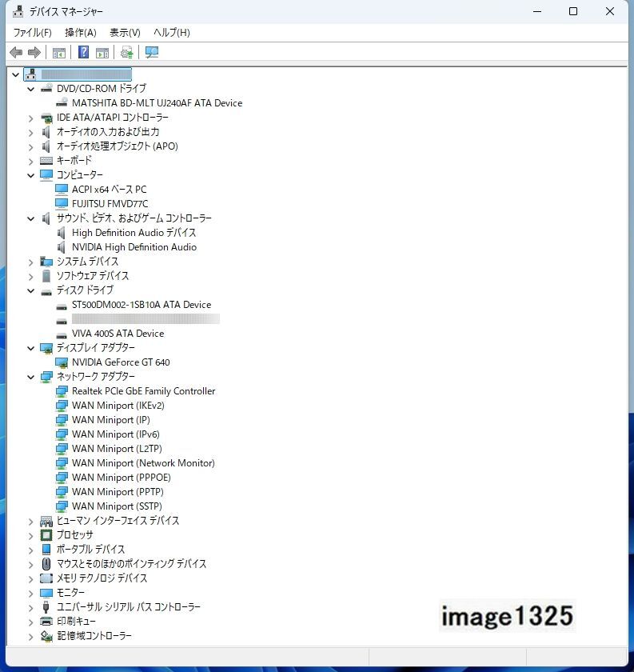Open the ファイル(F) menu
634x672 pixels.
[33, 33]
